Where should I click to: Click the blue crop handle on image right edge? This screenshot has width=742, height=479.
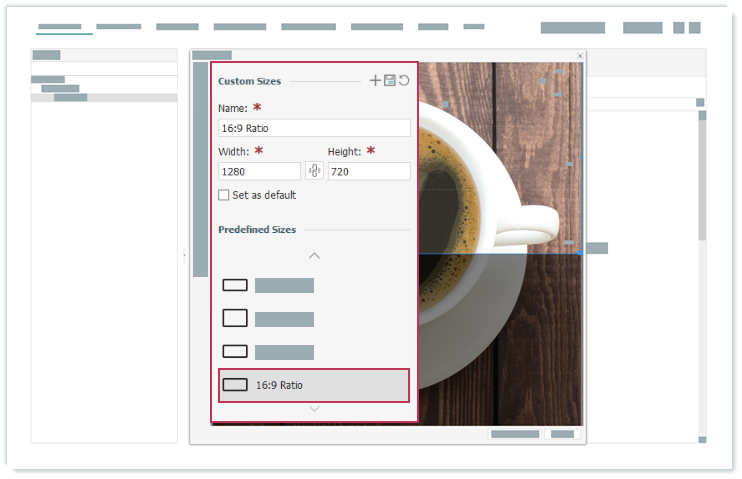pos(581,252)
